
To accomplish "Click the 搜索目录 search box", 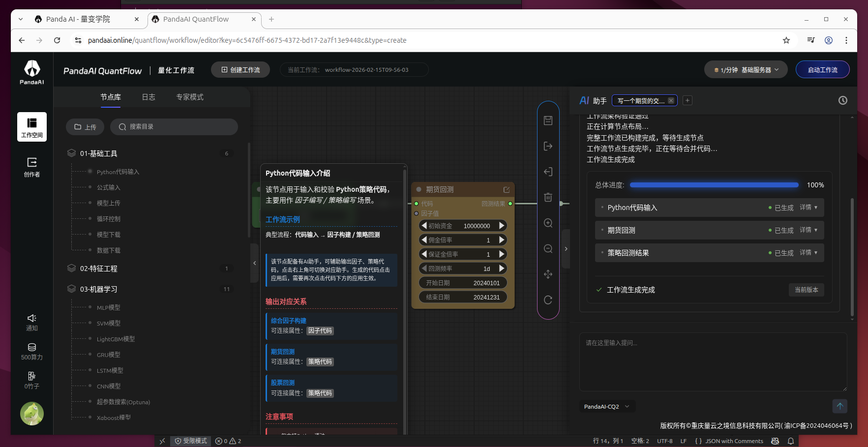I will 174,127.
